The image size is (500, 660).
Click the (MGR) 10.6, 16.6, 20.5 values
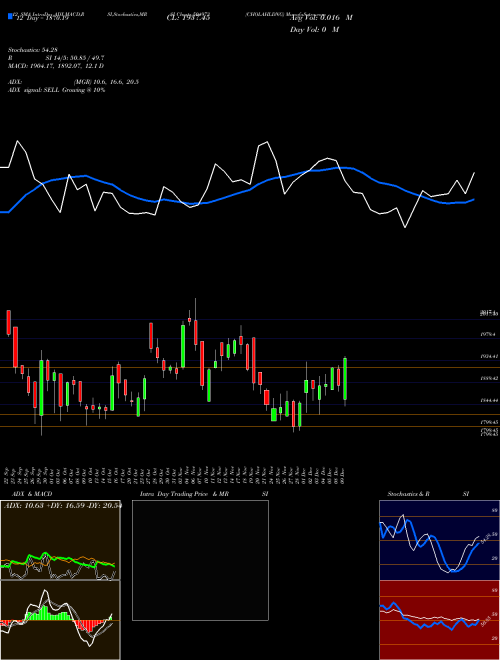click(106, 82)
